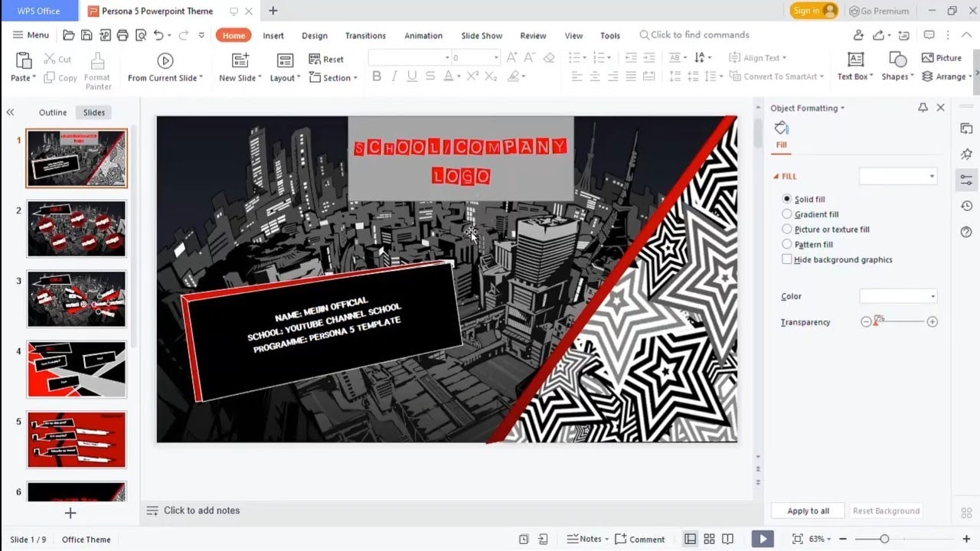Increase transparency with plus button

(x=932, y=321)
